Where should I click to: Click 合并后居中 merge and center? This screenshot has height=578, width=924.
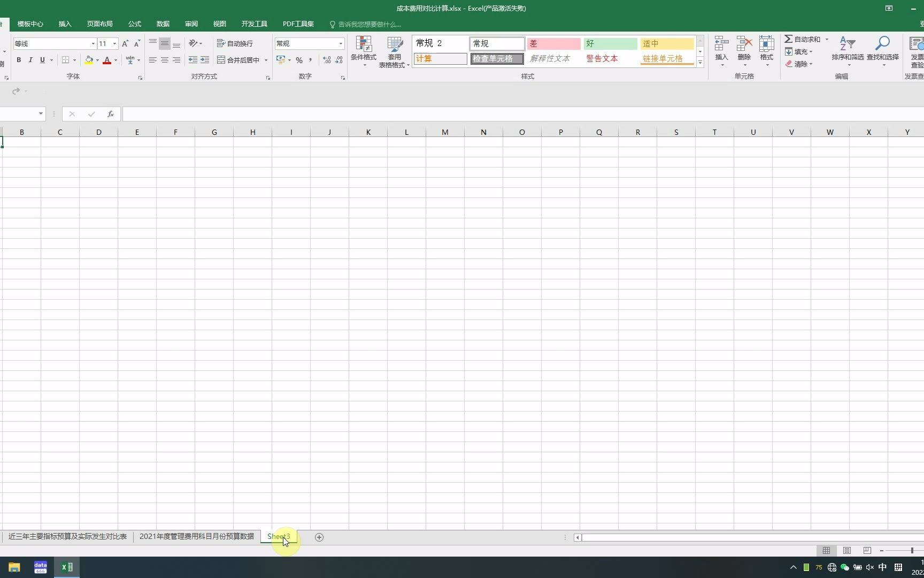click(x=238, y=60)
